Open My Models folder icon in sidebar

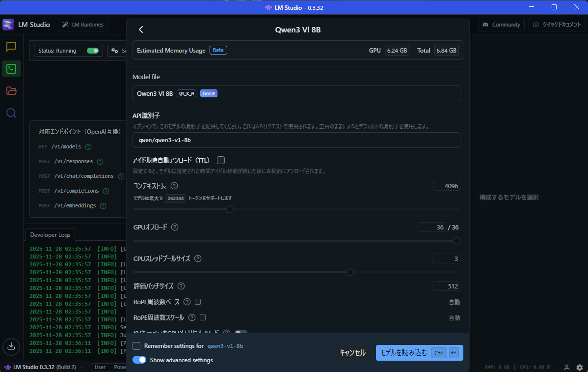11,91
